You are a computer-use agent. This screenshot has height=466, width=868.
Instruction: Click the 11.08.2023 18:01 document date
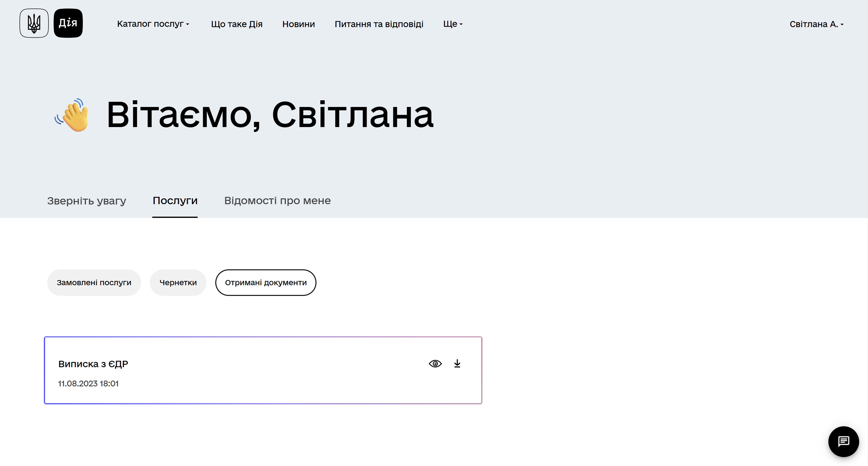pos(88,383)
